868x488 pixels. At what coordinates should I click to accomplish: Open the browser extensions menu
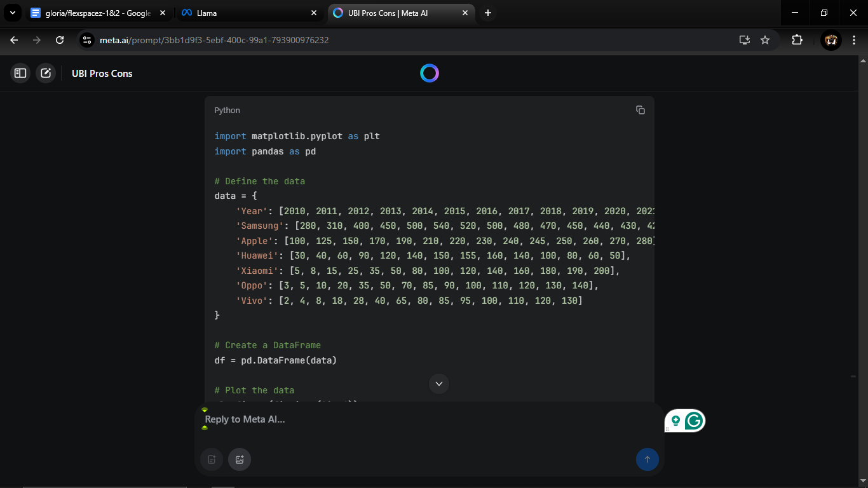click(x=797, y=40)
